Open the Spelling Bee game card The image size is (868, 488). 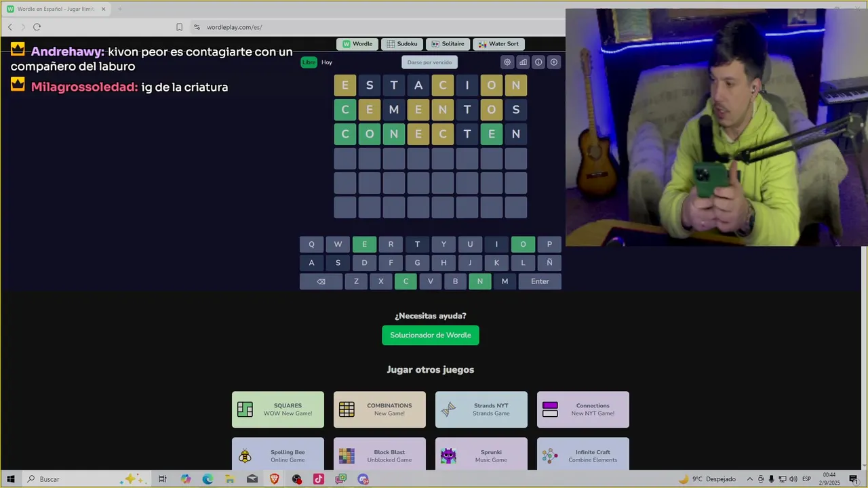[278, 454]
